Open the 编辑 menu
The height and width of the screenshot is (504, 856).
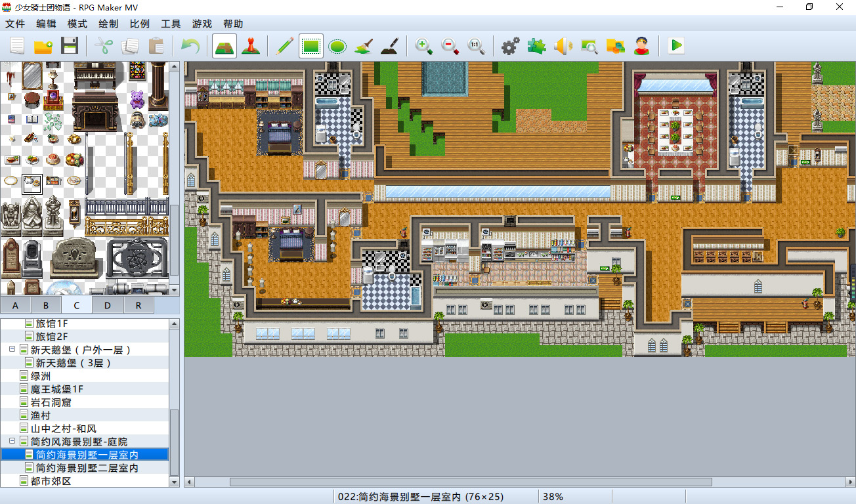click(x=46, y=24)
